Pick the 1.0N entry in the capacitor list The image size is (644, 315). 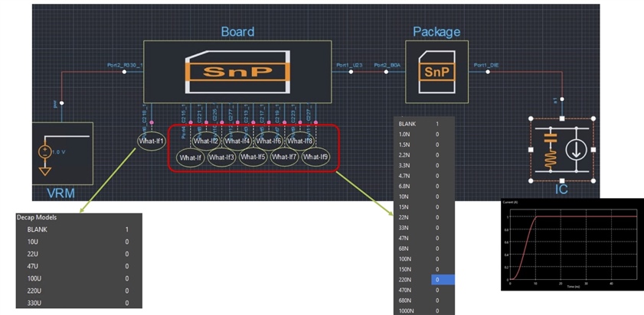pyautogui.click(x=405, y=133)
